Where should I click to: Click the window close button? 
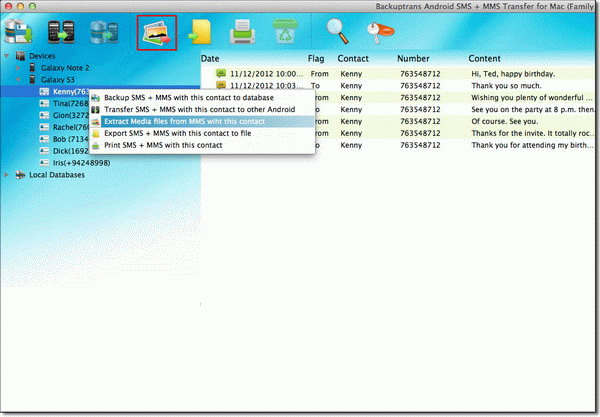pyautogui.click(x=8, y=6)
